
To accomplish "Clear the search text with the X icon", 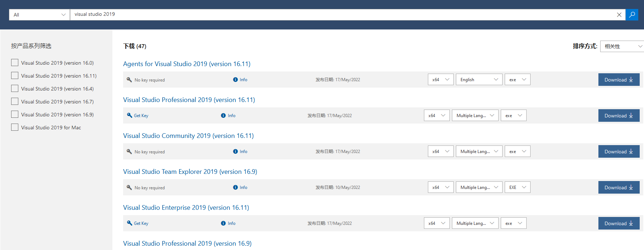I will [x=619, y=15].
